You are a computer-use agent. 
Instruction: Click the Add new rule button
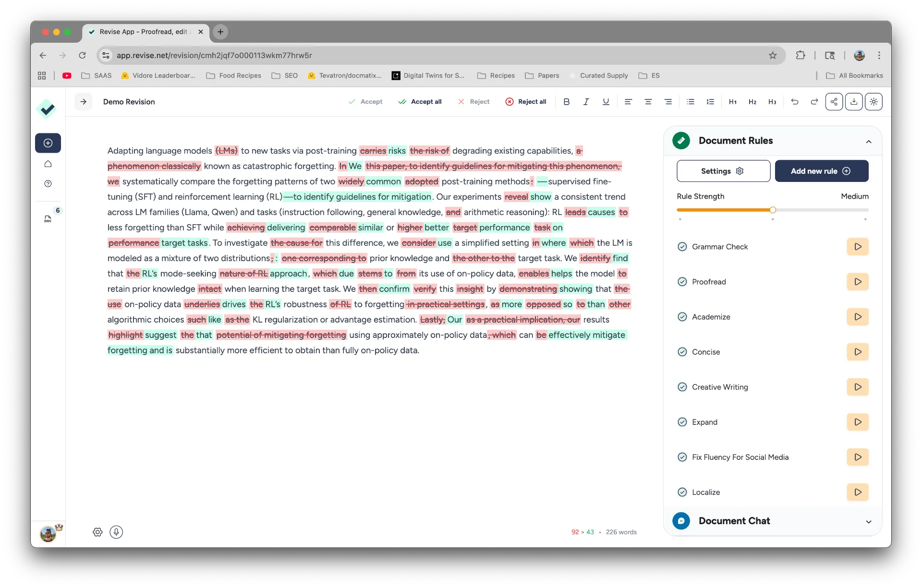821,171
